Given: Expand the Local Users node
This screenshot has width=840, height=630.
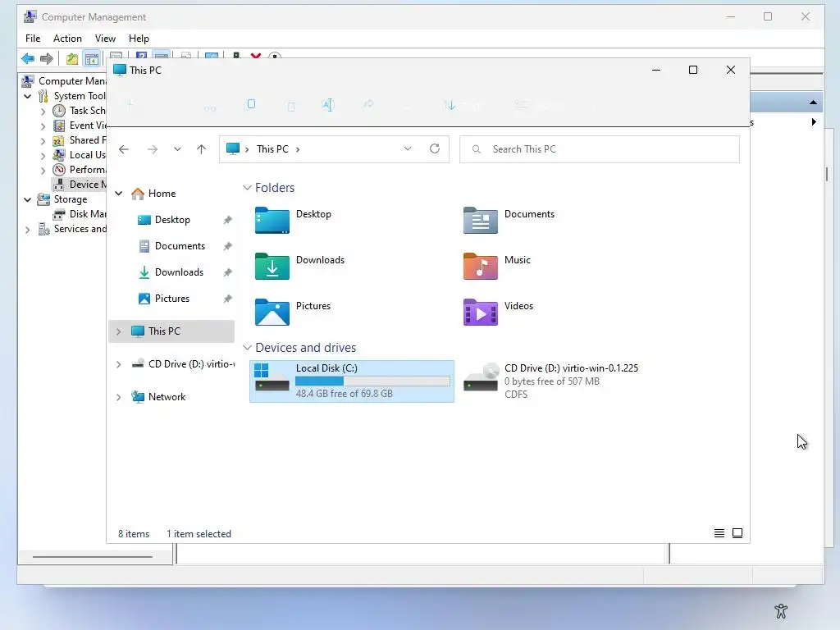Looking at the screenshot, I should tap(43, 156).
